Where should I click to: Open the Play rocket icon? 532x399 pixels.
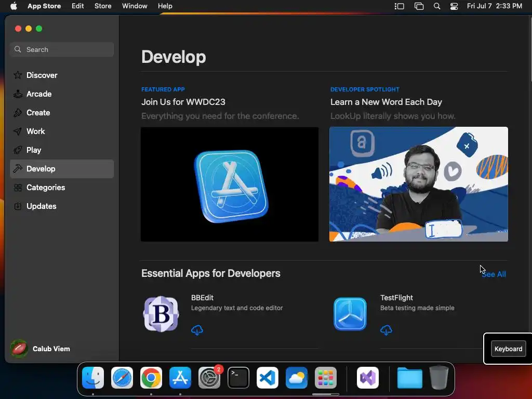click(18, 150)
